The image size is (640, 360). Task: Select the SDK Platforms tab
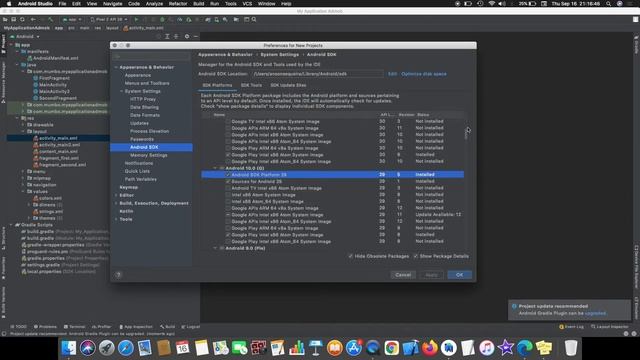[217, 85]
